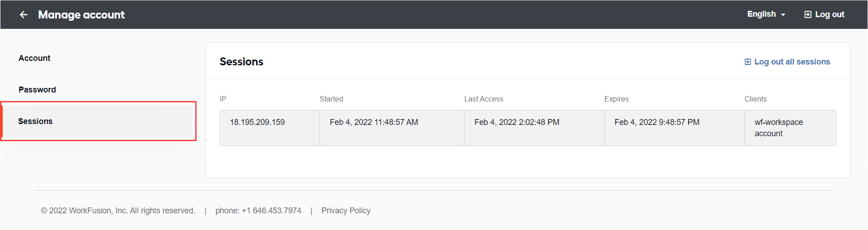Open the Privacy Policy link

pos(346,211)
